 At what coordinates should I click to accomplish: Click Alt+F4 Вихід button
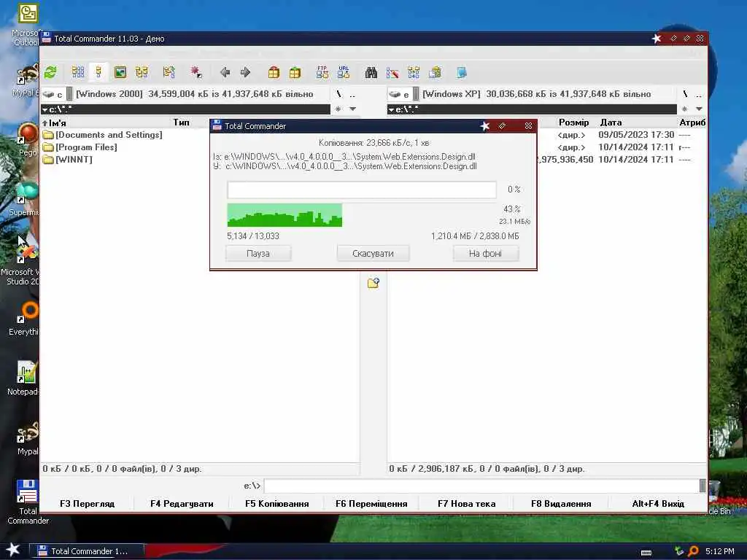click(658, 504)
